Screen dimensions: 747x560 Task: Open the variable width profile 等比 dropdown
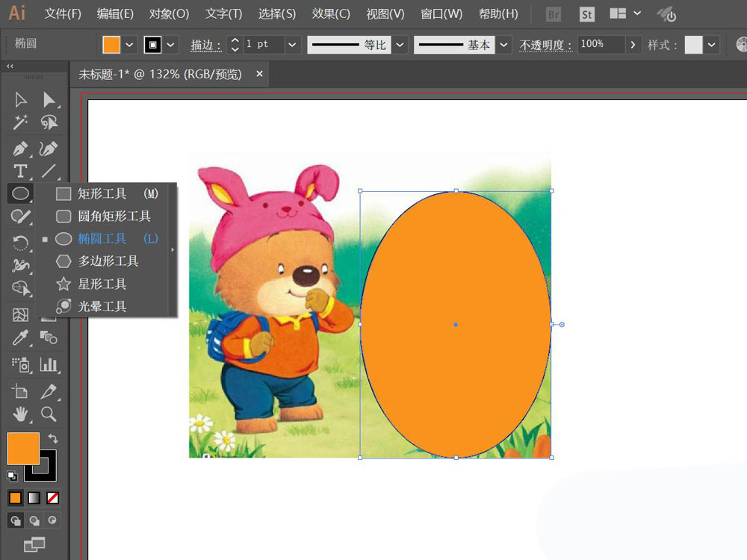click(x=400, y=45)
